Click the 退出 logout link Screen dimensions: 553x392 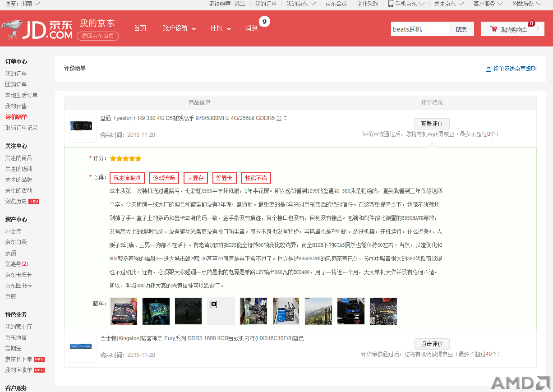pos(240,4)
